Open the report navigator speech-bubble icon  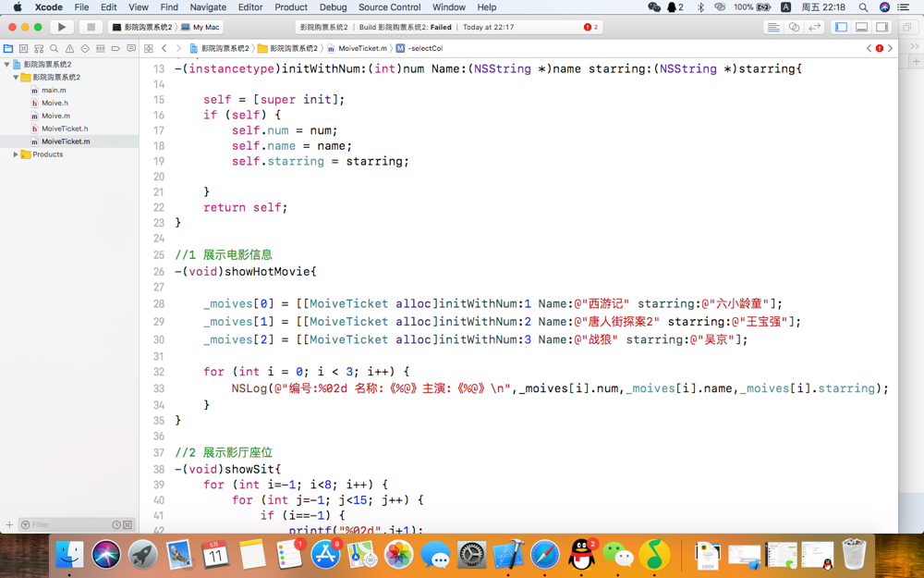click(x=131, y=48)
